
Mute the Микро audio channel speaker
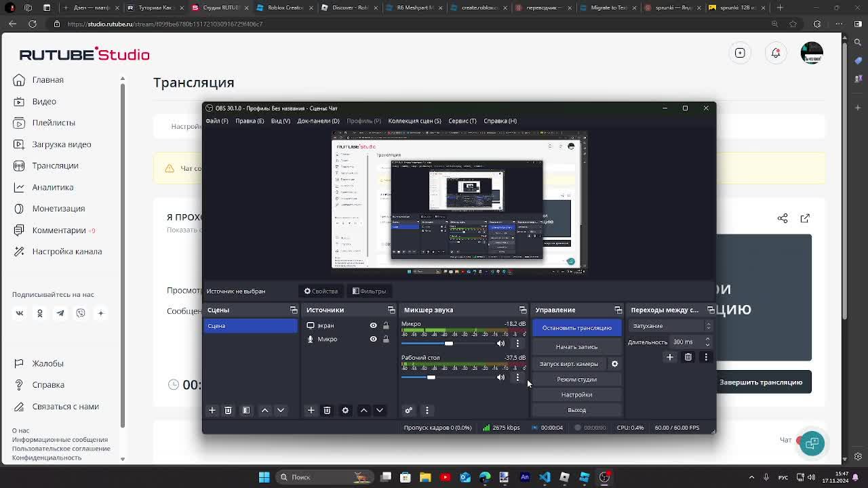click(500, 344)
